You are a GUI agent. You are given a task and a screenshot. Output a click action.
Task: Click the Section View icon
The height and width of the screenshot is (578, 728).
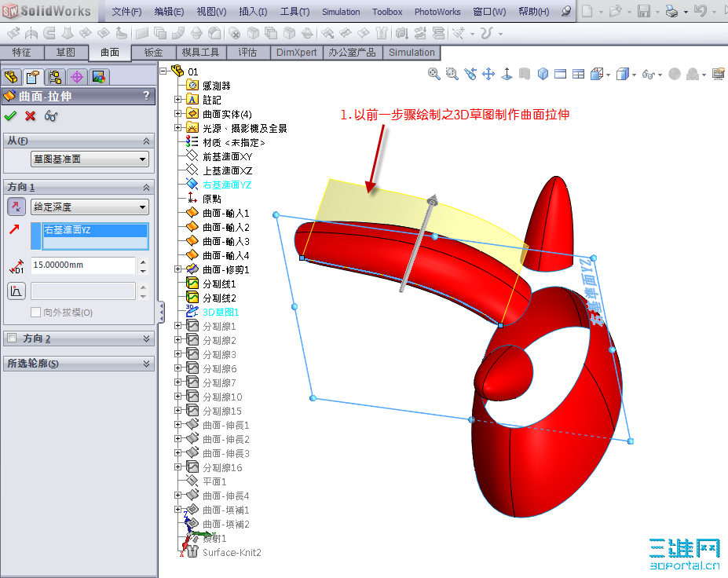point(525,74)
